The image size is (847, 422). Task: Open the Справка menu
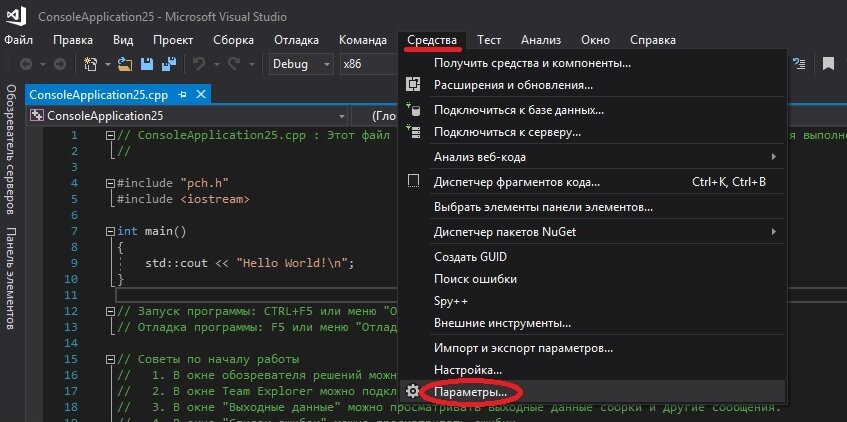[x=653, y=40]
